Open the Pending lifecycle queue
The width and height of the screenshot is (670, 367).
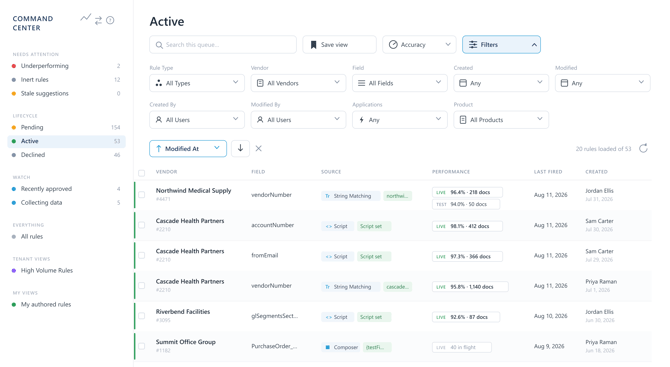[67, 127]
